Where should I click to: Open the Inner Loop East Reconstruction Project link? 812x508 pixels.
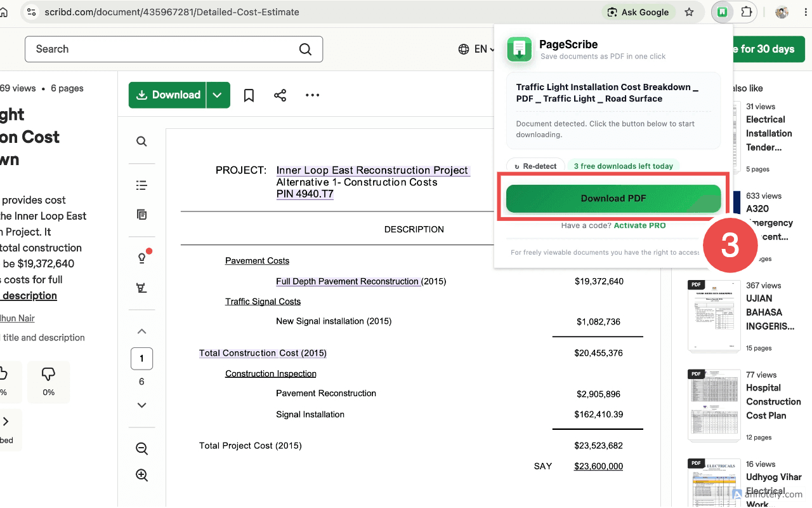tap(372, 170)
